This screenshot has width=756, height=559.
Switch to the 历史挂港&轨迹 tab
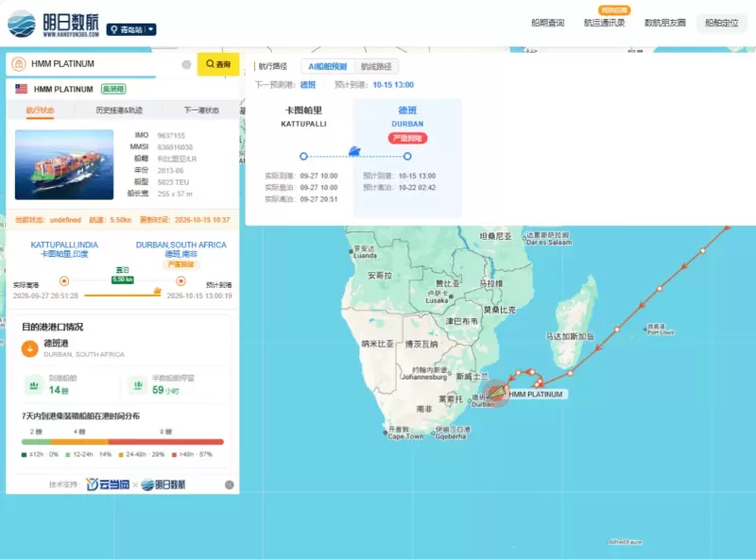(x=119, y=110)
